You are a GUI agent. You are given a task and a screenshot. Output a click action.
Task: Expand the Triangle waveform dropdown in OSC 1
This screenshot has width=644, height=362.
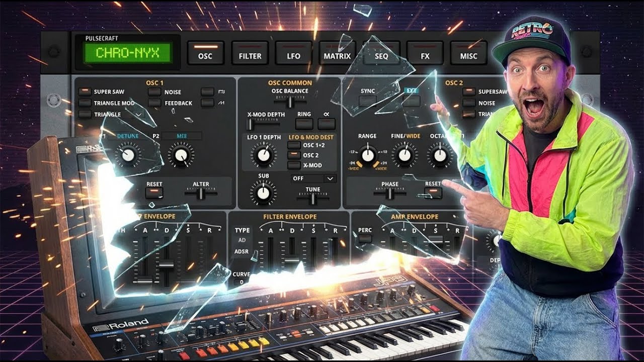tap(138, 115)
